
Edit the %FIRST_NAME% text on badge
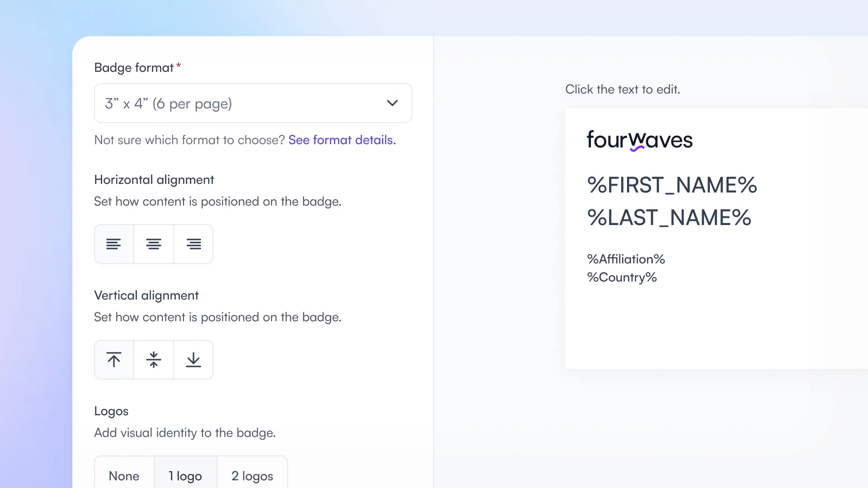(672, 185)
